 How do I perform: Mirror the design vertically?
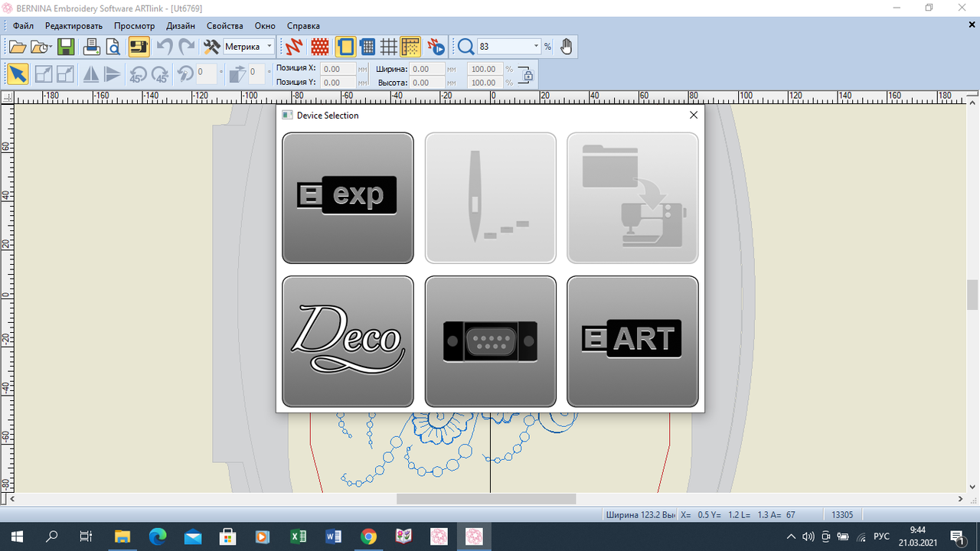[x=113, y=74]
